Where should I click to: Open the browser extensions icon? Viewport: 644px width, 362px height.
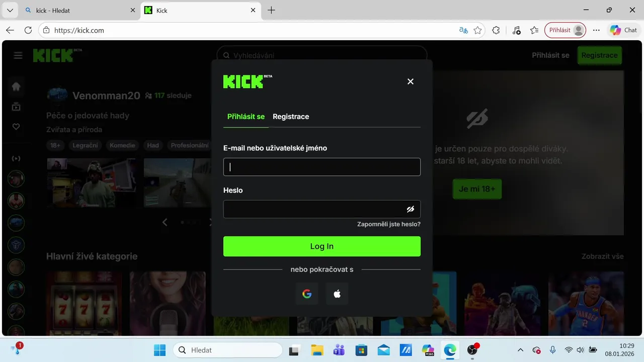click(x=496, y=30)
